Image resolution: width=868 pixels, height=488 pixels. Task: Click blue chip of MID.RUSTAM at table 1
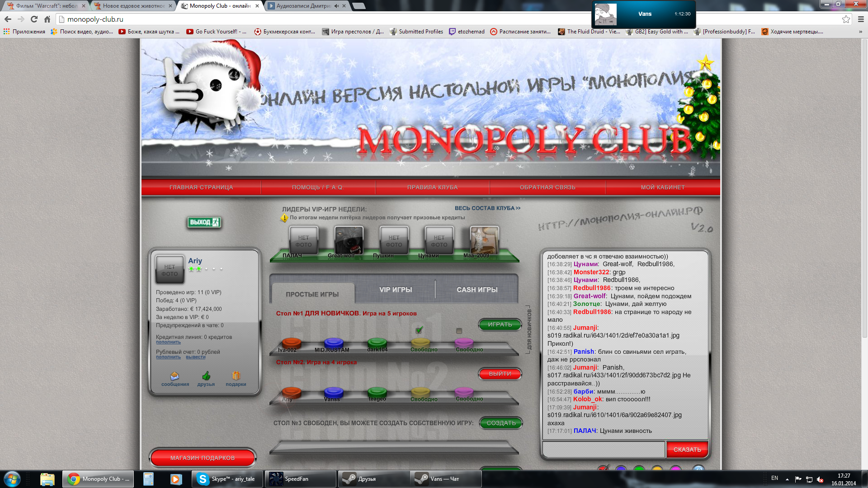(x=334, y=343)
